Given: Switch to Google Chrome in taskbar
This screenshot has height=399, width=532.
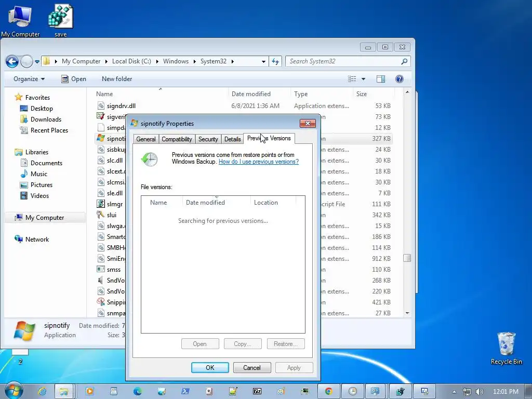Looking at the screenshot, I should pos(328,391).
